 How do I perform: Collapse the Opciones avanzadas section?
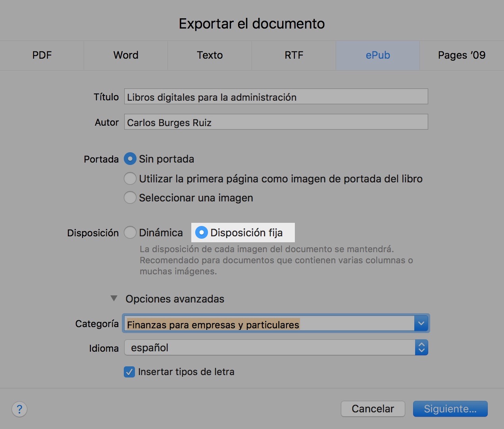click(114, 299)
